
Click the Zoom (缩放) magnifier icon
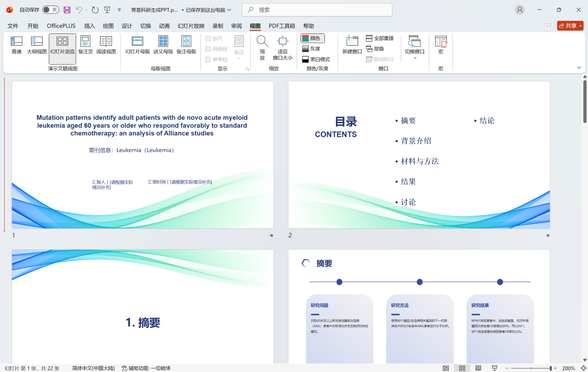[x=262, y=42]
